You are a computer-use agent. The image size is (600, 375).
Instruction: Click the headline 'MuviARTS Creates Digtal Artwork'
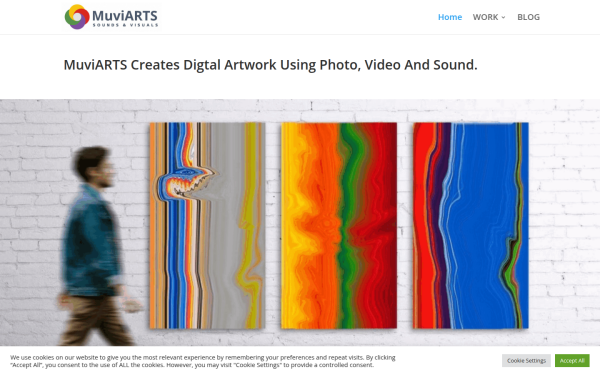pos(270,65)
